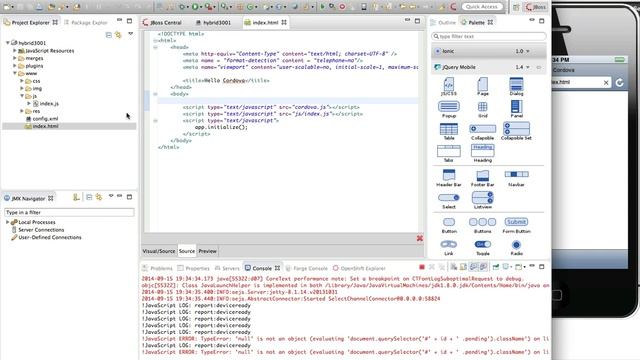This screenshot has width=640, height=360.
Task: Switch to Preview editor tab
Action: (207, 251)
